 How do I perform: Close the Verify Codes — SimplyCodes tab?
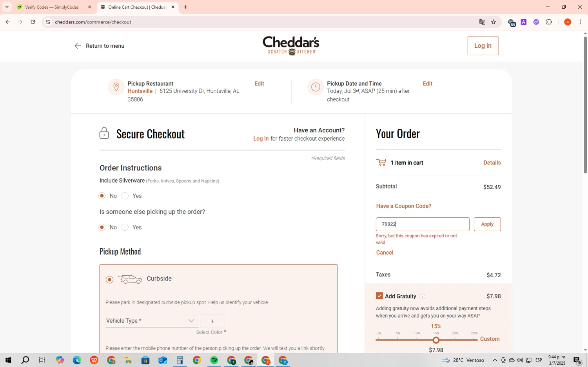point(89,7)
